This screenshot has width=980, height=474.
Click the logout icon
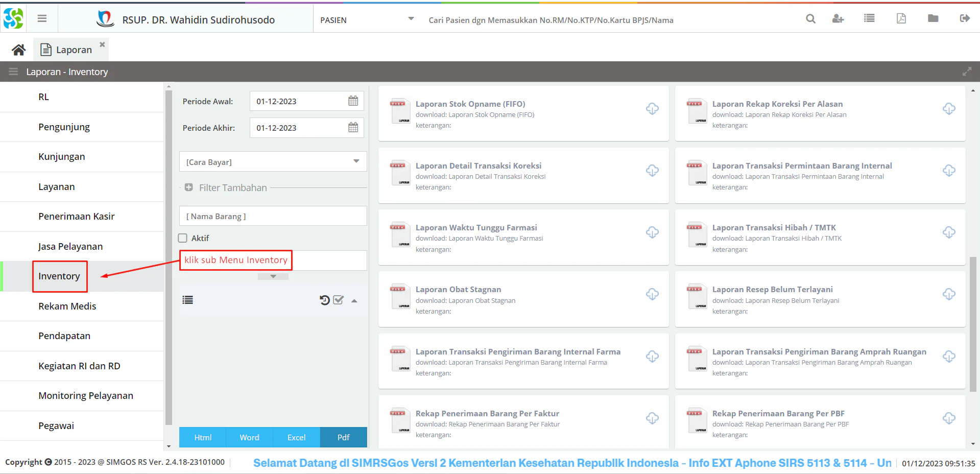click(965, 18)
